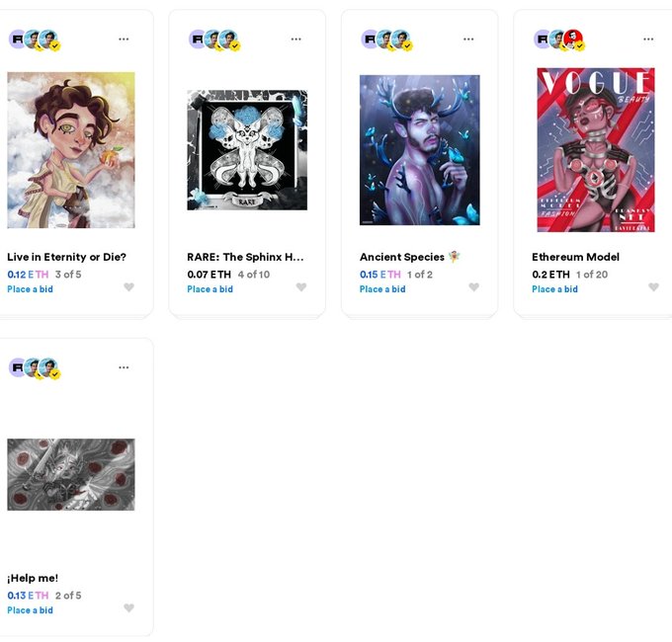The width and height of the screenshot is (672, 642).
Task: Open the RARE: The Sphinx H... title
Action: click(245, 257)
